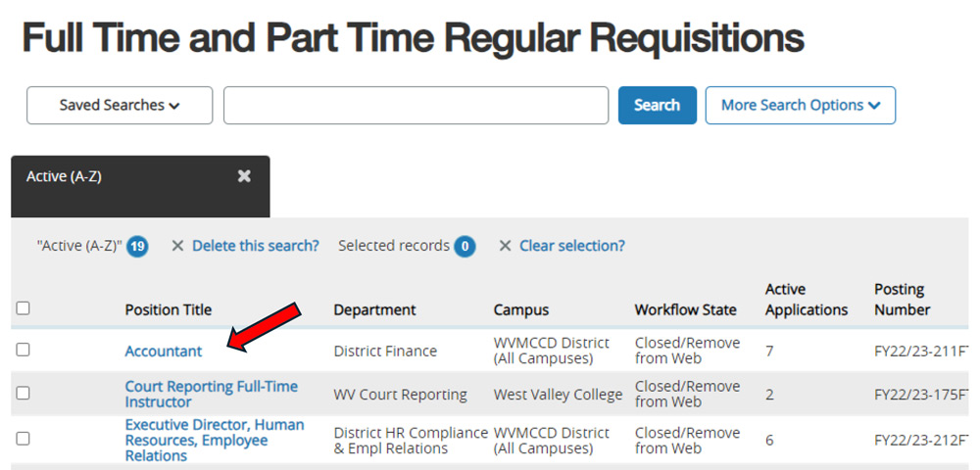The width and height of the screenshot is (980, 470).
Task: Click the Search button
Action: pos(657,105)
